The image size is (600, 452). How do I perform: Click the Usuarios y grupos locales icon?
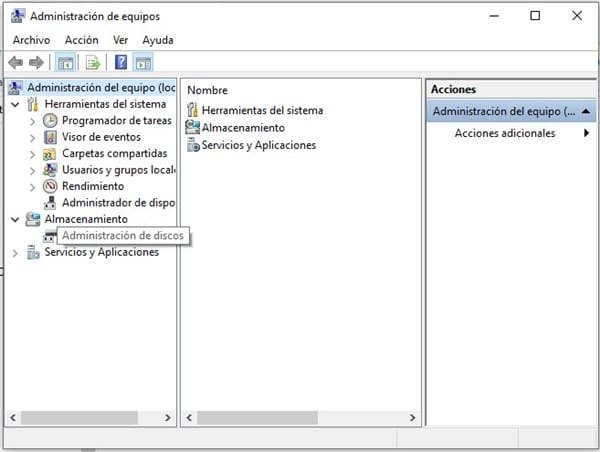point(50,170)
